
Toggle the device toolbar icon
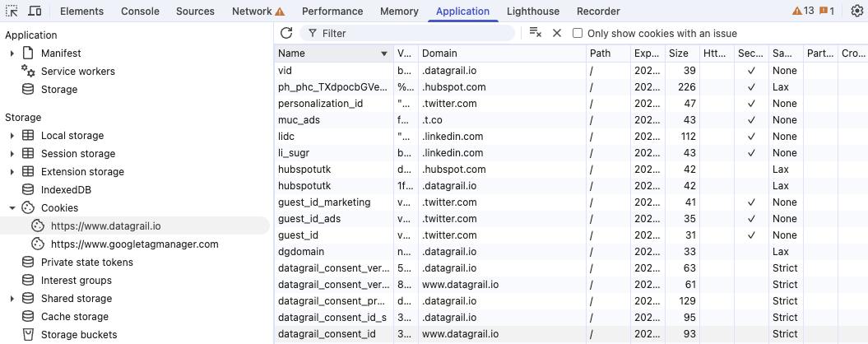(x=35, y=12)
